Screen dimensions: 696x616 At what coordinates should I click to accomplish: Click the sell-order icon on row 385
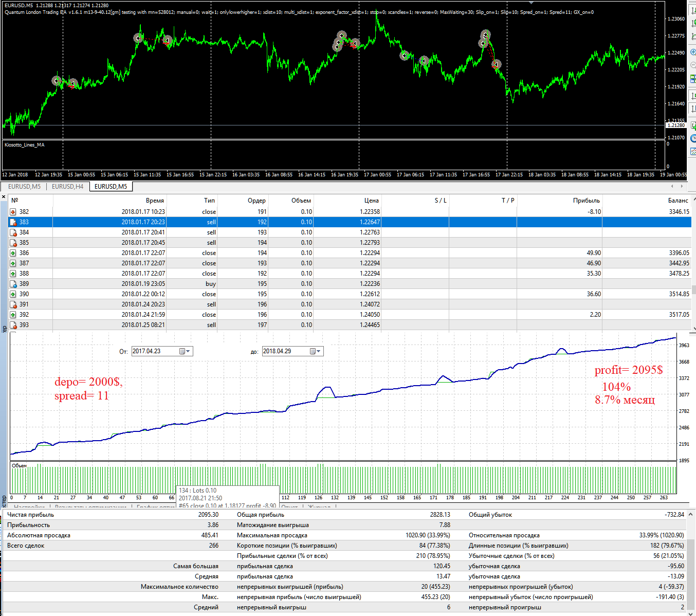coord(13,243)
